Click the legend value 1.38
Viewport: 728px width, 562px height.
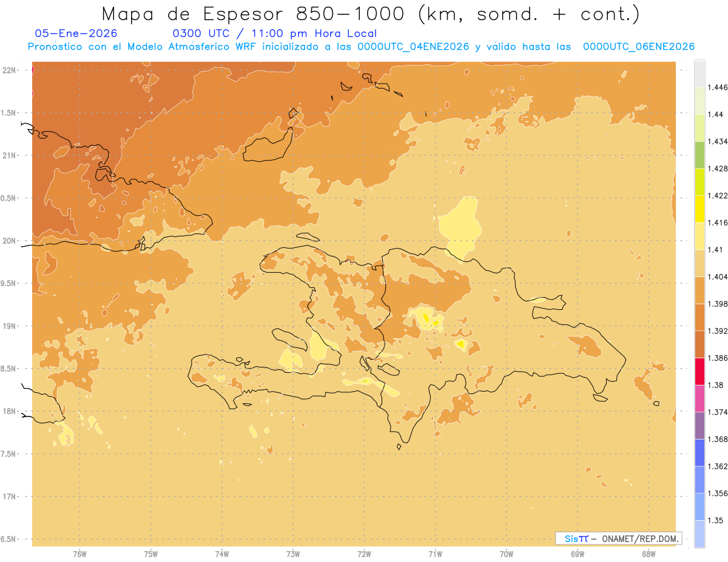(x=715, y=385)
